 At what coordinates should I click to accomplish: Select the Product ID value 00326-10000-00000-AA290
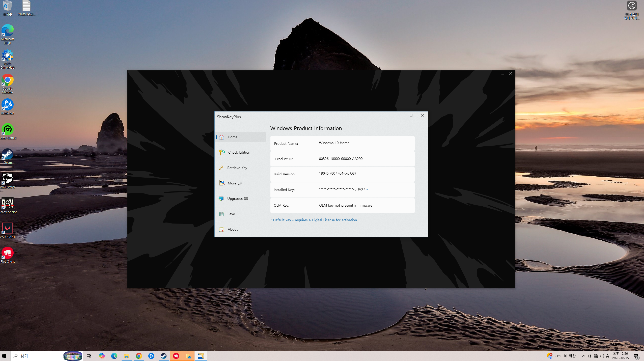[341, 159]
